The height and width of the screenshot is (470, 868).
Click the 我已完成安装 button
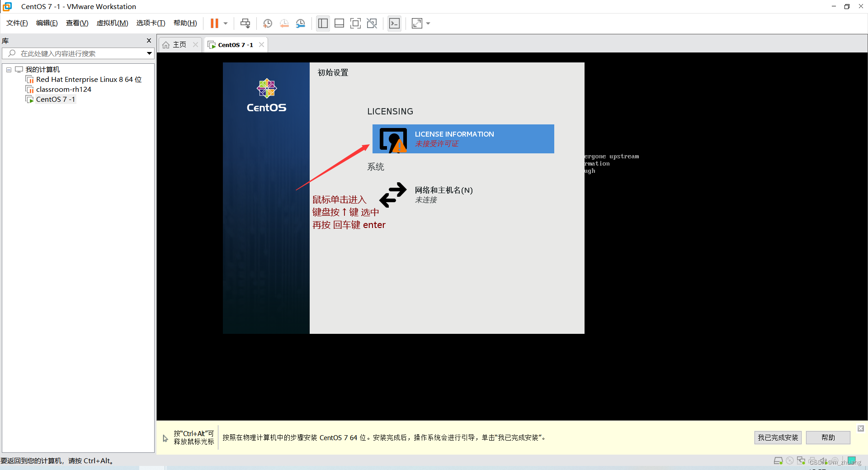(x=778, y=437)
